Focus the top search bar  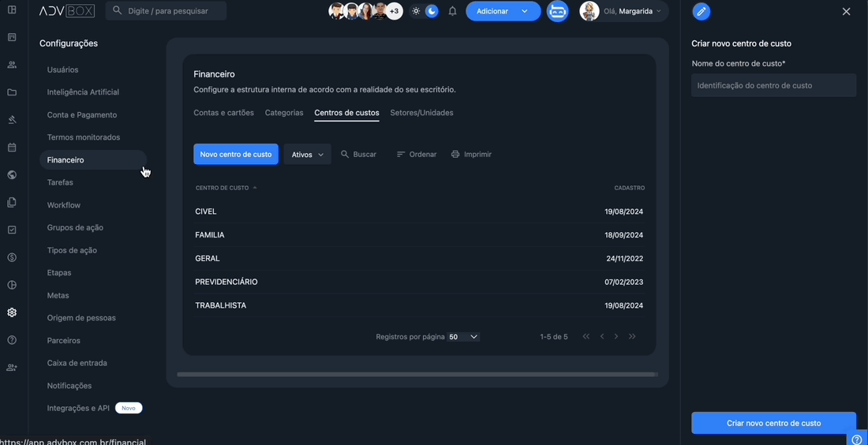166,11
